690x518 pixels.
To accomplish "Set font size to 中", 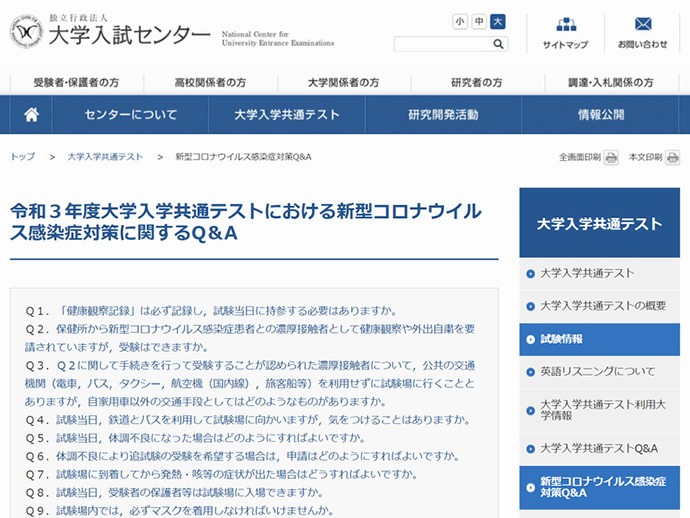I will (479, 21).
